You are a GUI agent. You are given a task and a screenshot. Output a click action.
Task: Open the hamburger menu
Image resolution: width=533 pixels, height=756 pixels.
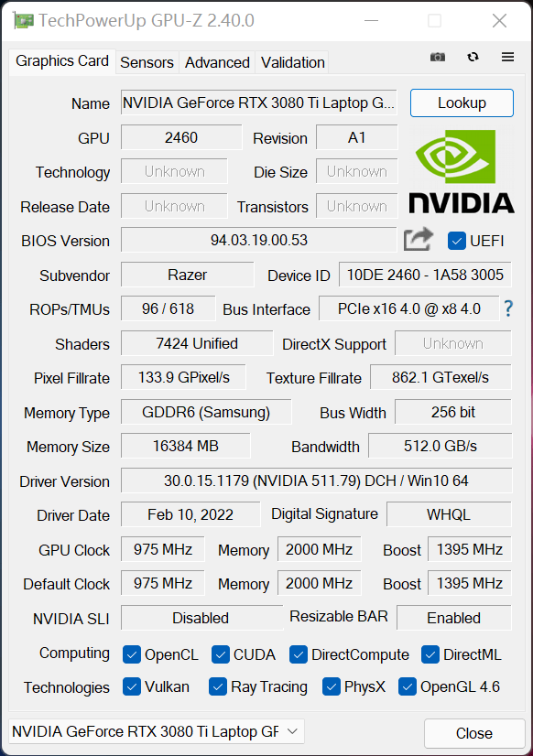(507, 57)
